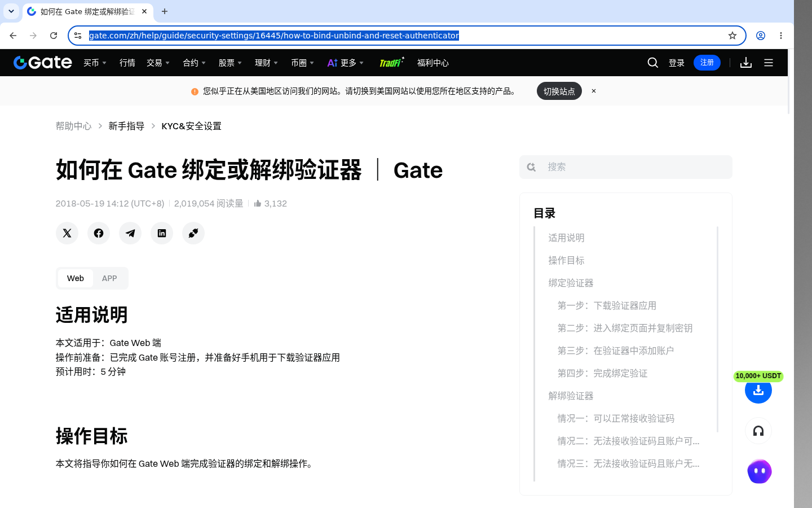The width and height of the screenshot is (812, 508).
Task: Jump to 第三步:在验证器中添加账户
Action: [x=616, y=351]
